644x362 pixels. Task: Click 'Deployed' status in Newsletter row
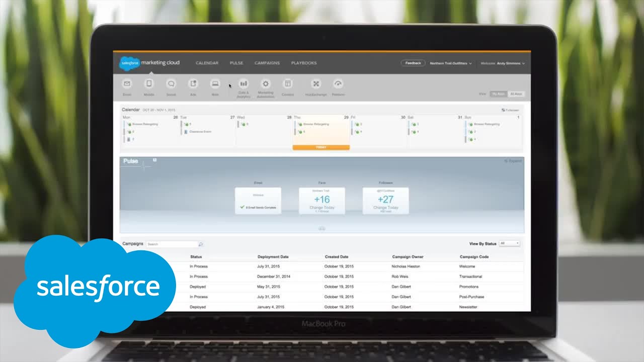(x=198, y=307)
